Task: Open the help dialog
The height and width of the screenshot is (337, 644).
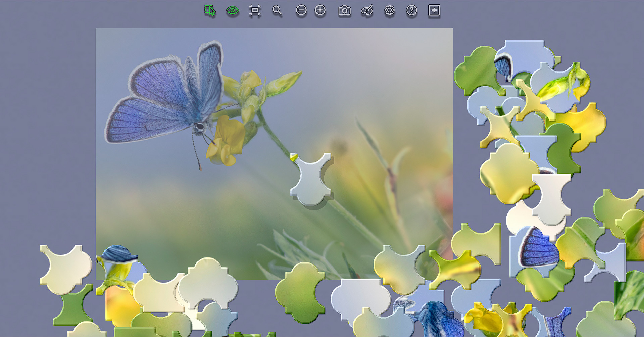Action: (x=411, y=10)
